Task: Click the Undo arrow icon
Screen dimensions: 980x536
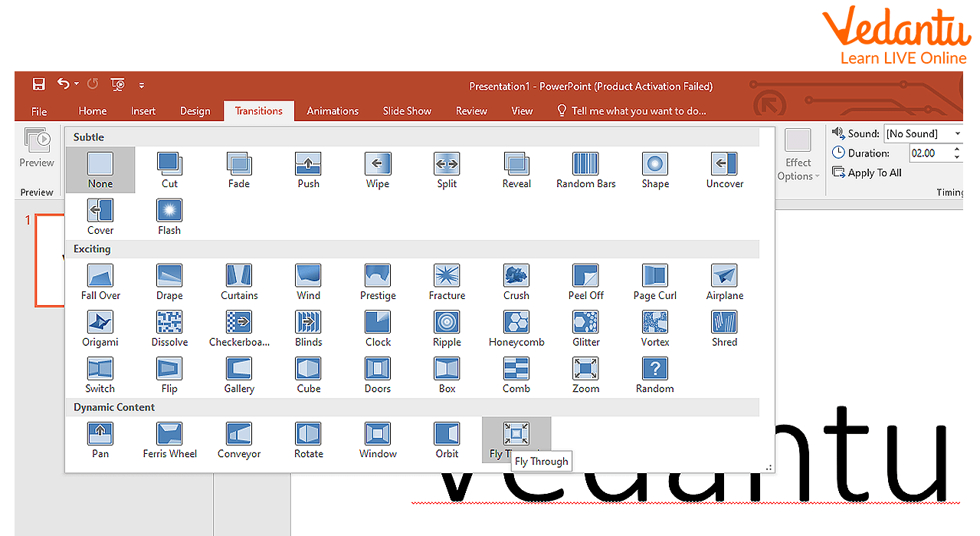Action: (64, 84)
